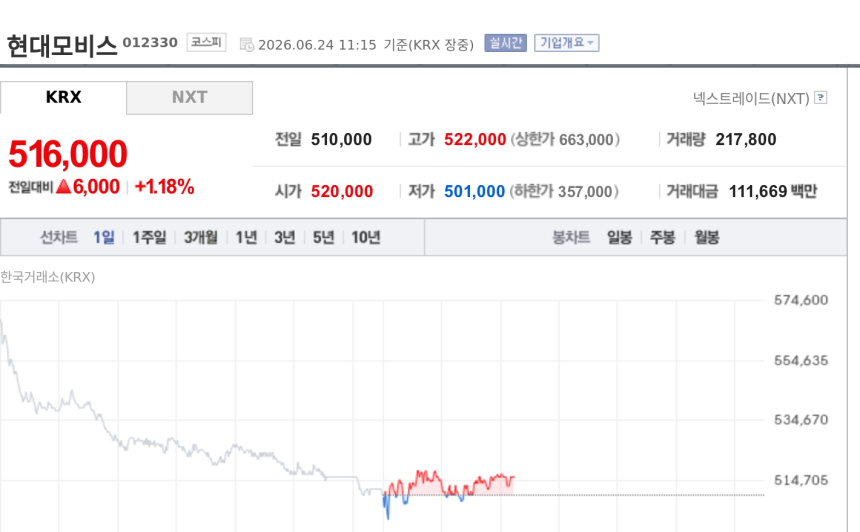Click the red intraday price line on chart
This screenshot has height=532, width=860.
click(424, 477)
